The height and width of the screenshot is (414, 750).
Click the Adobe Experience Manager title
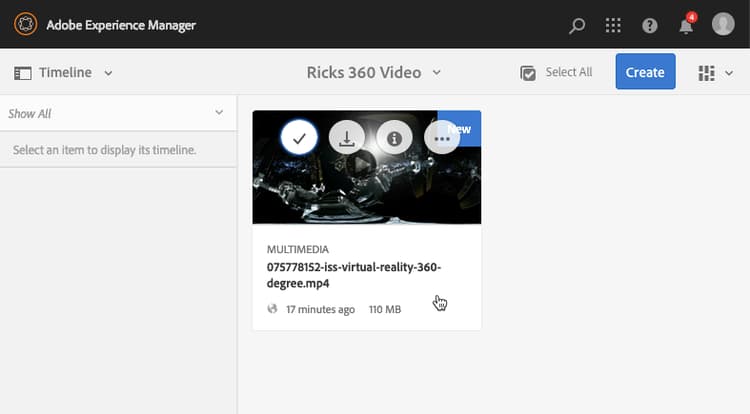coord(121,25)
